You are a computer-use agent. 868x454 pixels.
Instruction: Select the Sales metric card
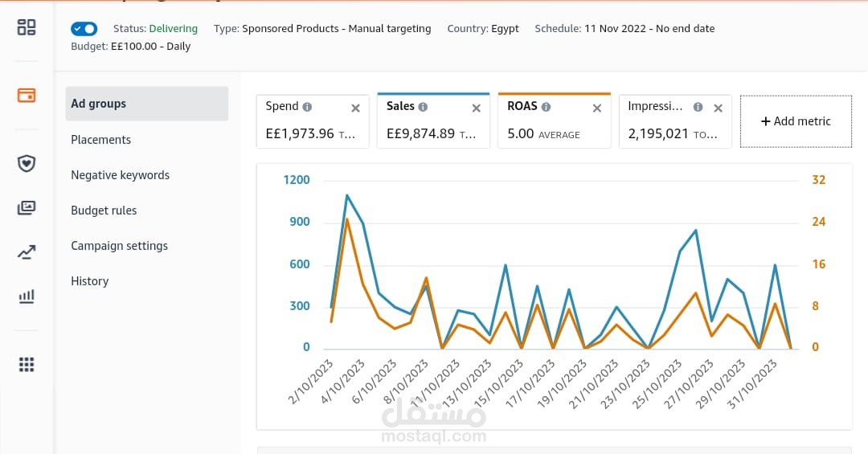pos(433,121)
